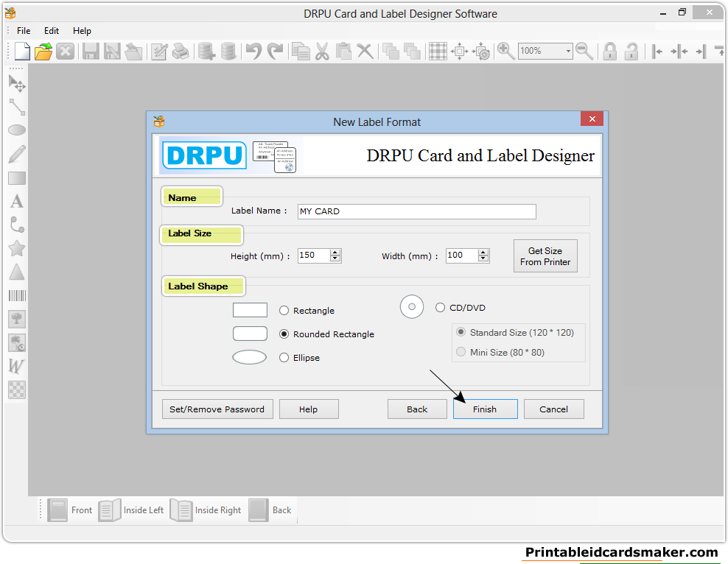Click the Back button in dialog

tap(417, 409)
